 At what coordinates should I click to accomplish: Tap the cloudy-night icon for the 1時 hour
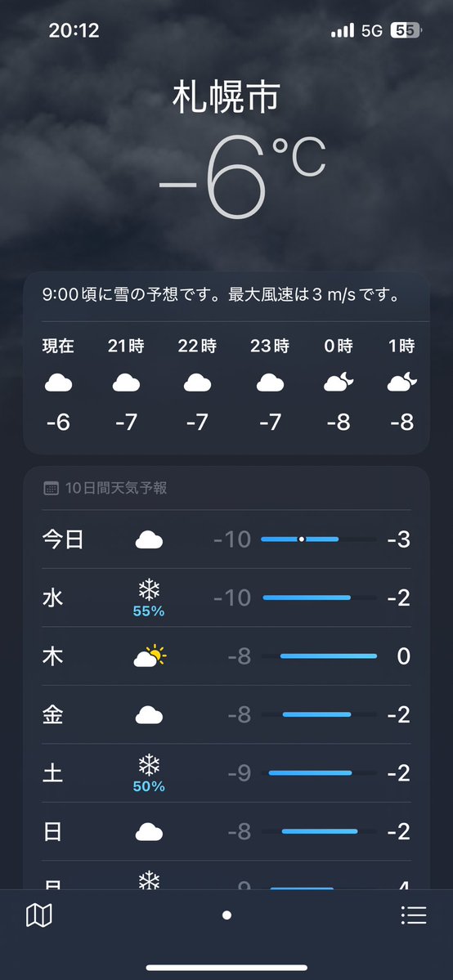click(x=401, y=381)
